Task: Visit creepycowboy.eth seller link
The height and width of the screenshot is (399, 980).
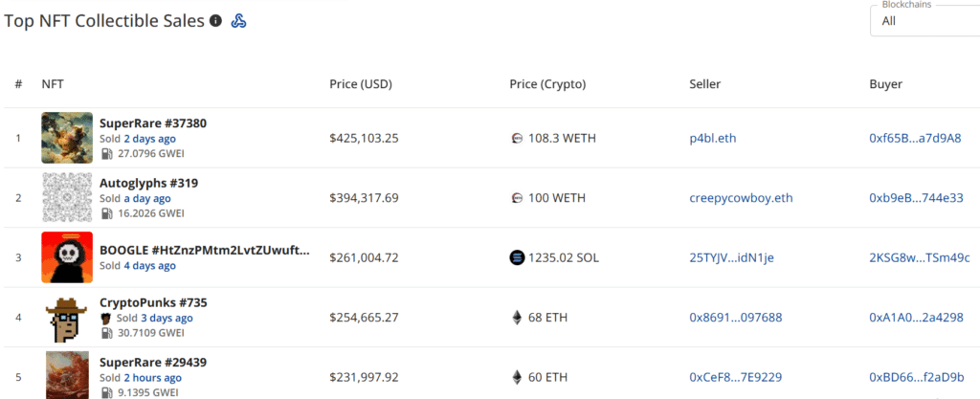Action: [741, 198]
